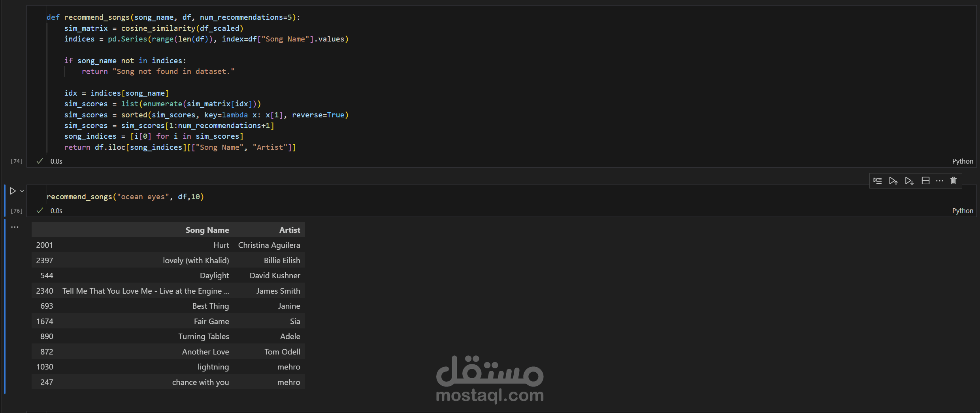Click song lovely (with Khalid)
Viewport: 980px width, 413px height.
[x=196, y=260]
